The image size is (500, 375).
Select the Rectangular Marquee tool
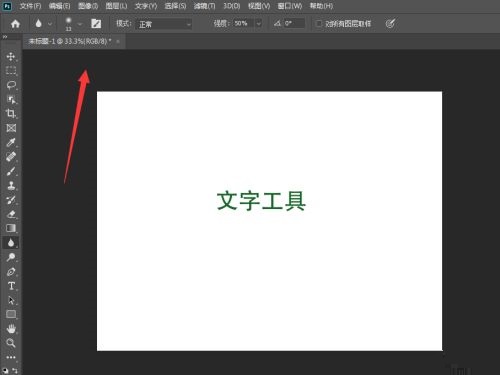click(11, 70)
